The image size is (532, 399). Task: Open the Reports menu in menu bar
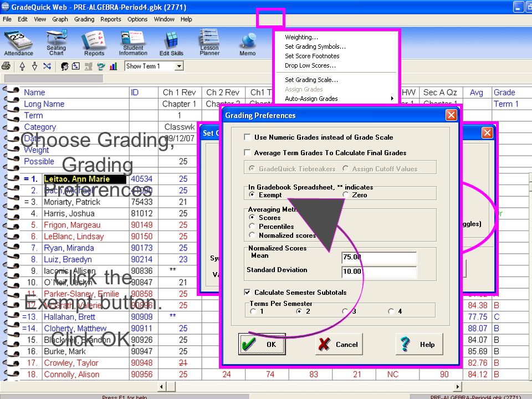pyautogui.click(x=111, y=19)
